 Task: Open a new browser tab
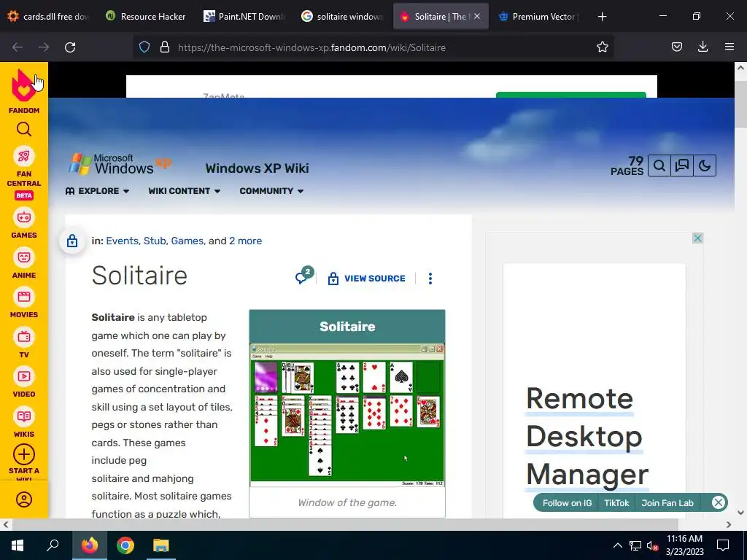[x=602, y=17]
